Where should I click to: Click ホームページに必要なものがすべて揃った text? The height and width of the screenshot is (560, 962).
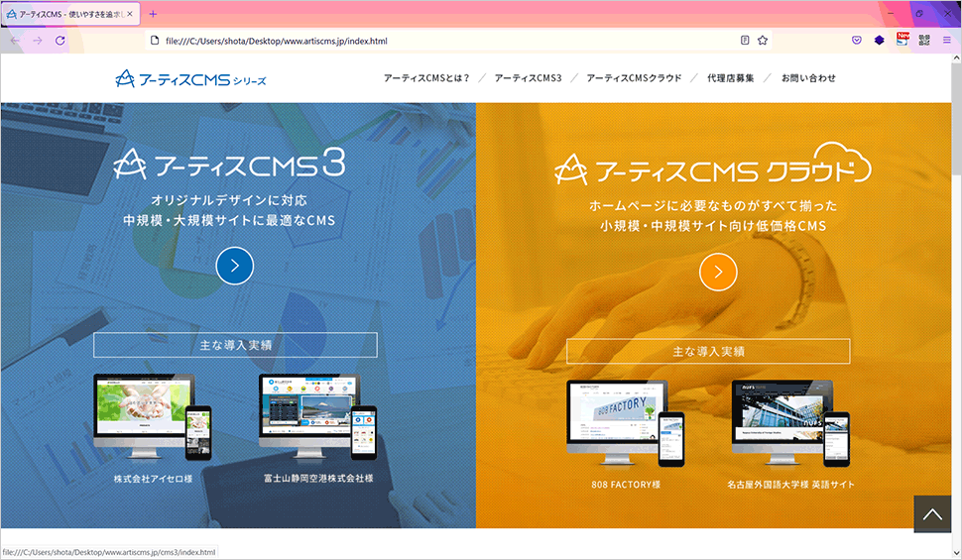[x=713, y=206]
